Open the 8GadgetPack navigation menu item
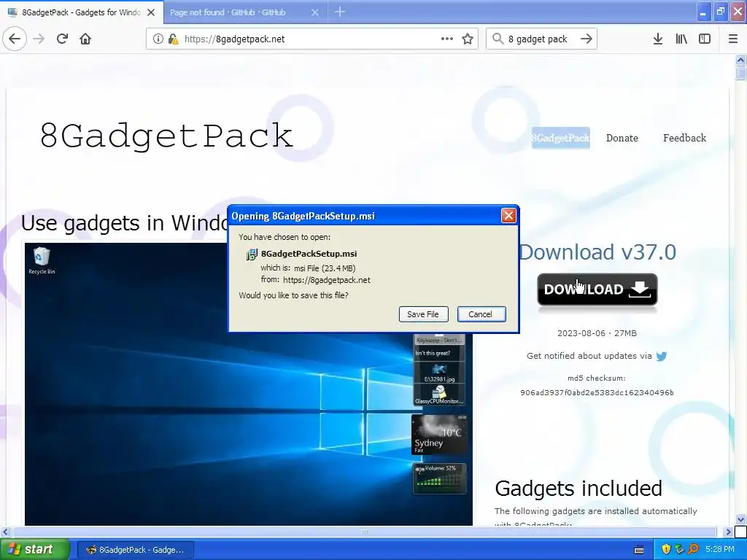The image size is (747, 560). click(x=561, y=138)
